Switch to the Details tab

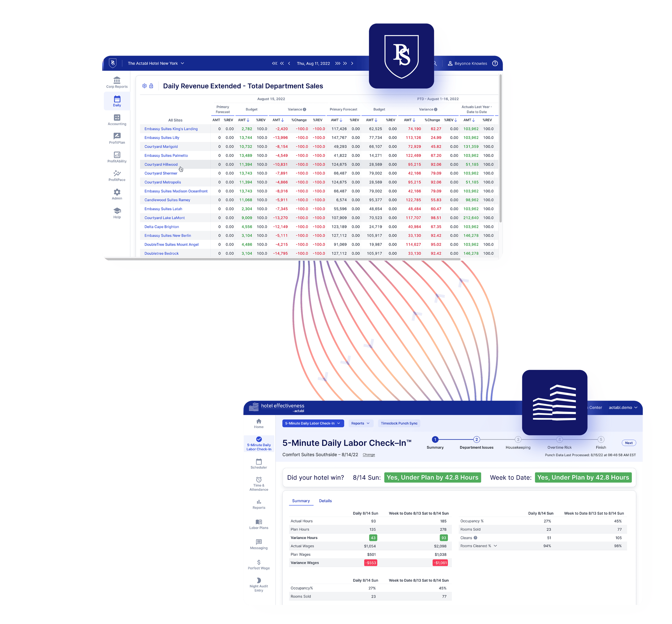coord(325,501)
